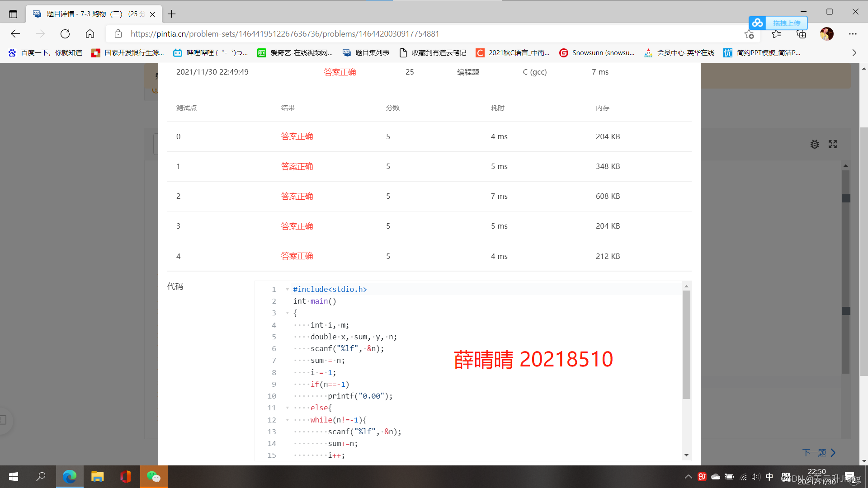Collapse code fold arrow at line 11
Viewport: 868px width, 488px height.
[287, 408]
